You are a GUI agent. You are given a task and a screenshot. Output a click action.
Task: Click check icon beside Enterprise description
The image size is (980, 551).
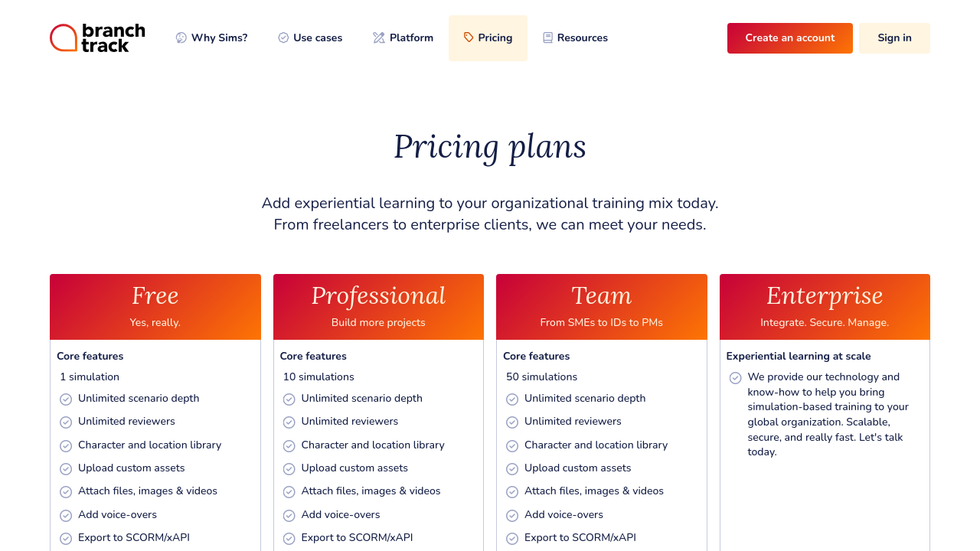click(735, 378)
